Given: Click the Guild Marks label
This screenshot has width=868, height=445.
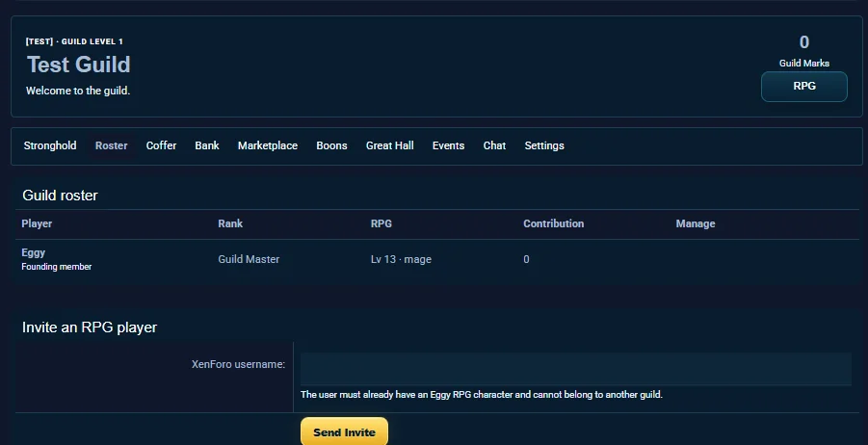Looking at the screenshot, I should (x=804, y=64).
